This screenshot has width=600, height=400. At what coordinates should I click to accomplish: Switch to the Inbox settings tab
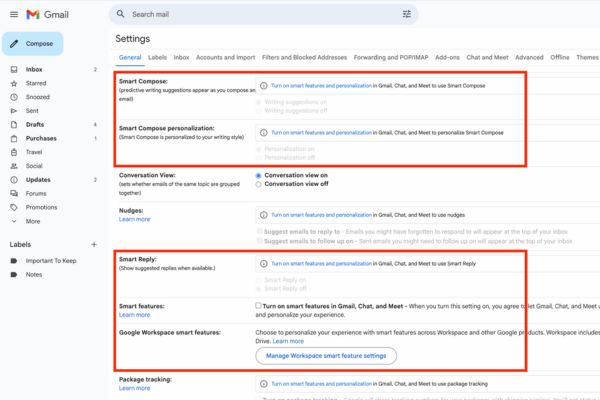click(181, 57)
